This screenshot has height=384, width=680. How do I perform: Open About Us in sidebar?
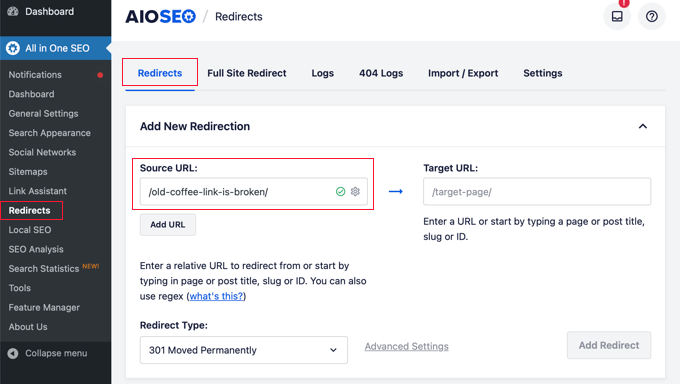point(28,327)
